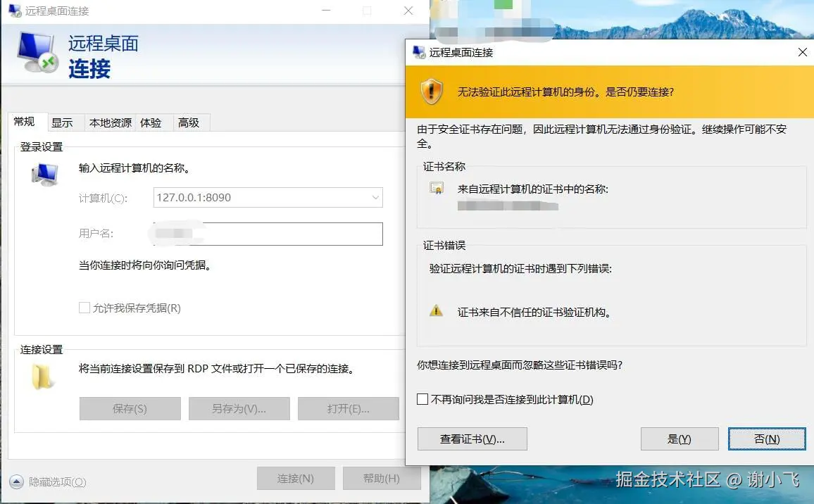Screen dimensions: 814x504
Task: Click the 查看证书 button
Action: [472, 439]
